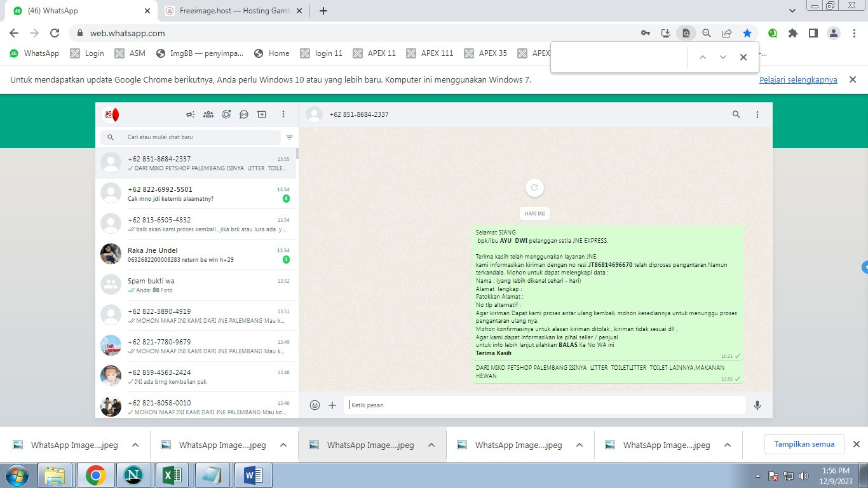Click own profile photo in WhatsApp header
868x488 pixels.
point(111,114)
